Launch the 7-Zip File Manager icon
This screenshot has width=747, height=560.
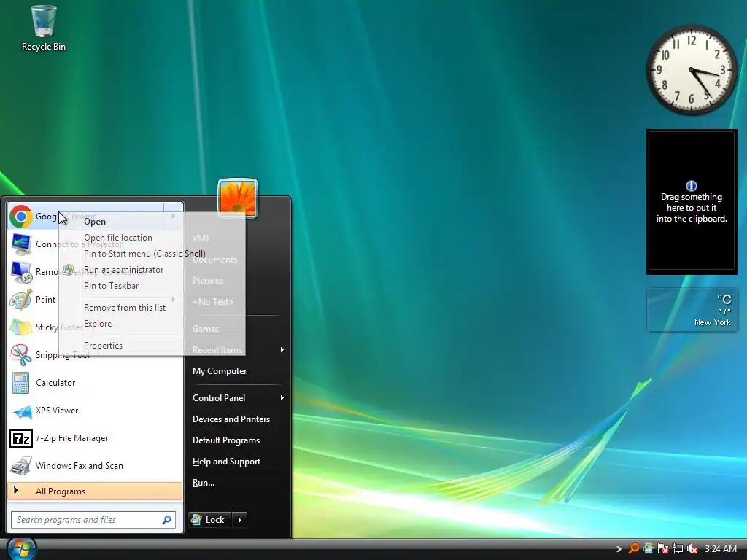pyautogui.click(x=20, y=438)
